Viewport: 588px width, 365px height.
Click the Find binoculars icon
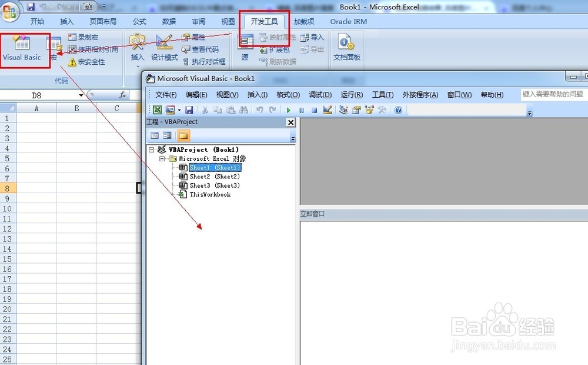tap(243, 109)
